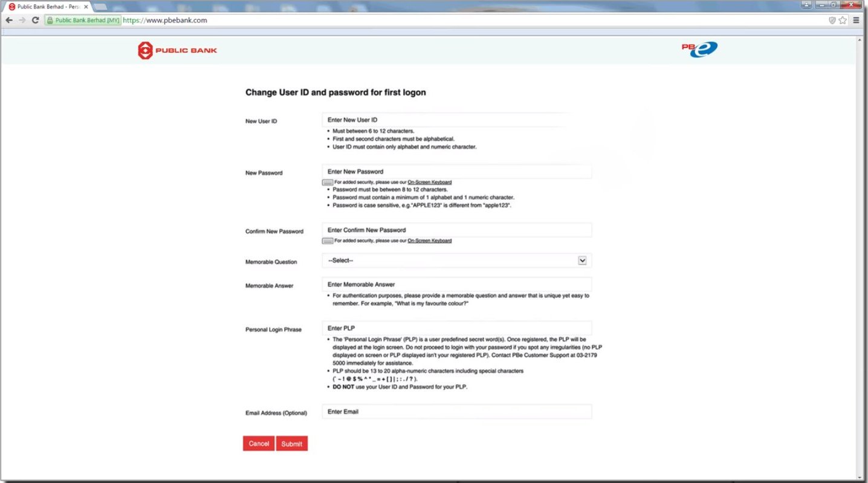Image resolution: width=868 pixels, height=483 pixels.
Task: Click the browser forward arrow
Action: pyautogui.click(x=22, y=20)
